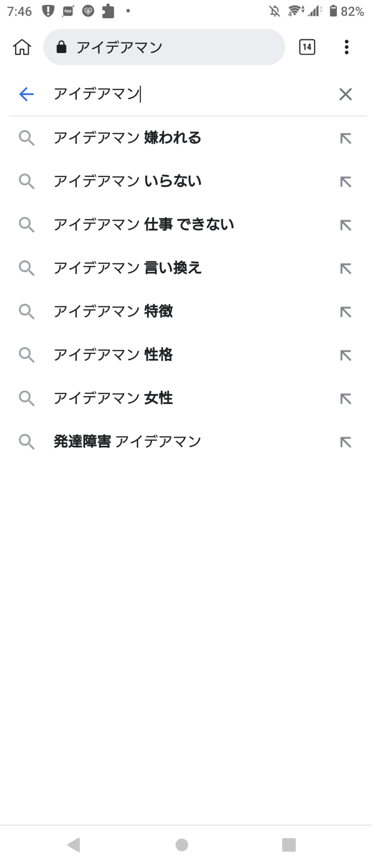The image size is (372, 868).
Task: Focus the アイデアマン search input field
Action: tap(191, 94)
